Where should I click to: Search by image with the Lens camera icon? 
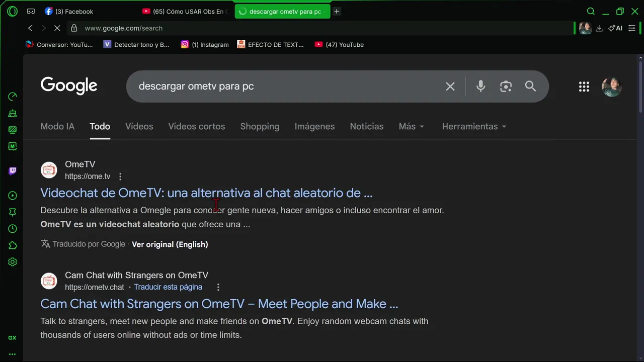(x=506, y=86)
